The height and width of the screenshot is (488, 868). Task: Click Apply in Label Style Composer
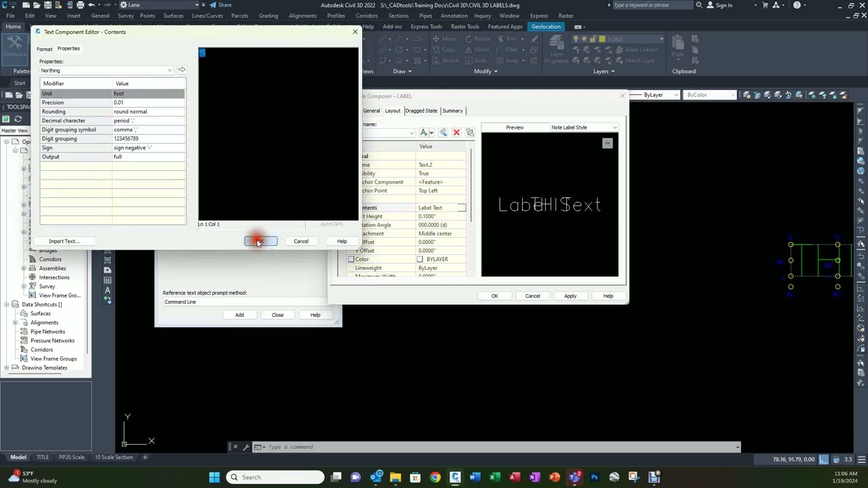570,296
